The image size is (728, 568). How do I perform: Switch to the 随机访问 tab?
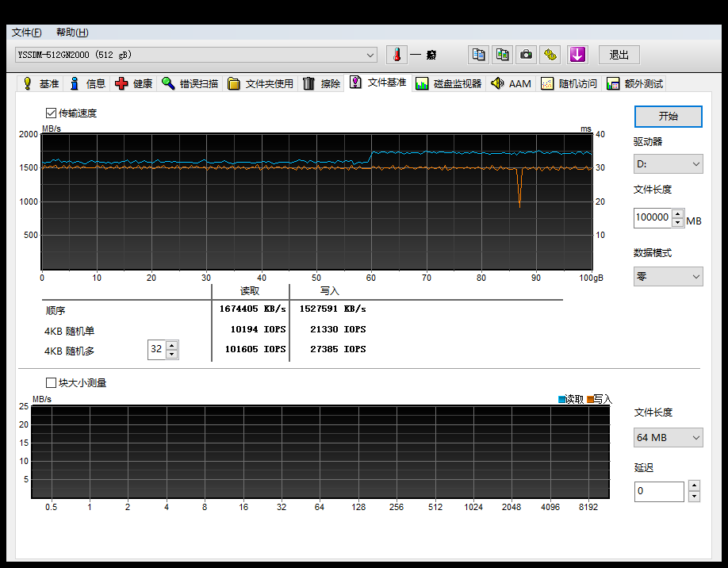(569, 83)
